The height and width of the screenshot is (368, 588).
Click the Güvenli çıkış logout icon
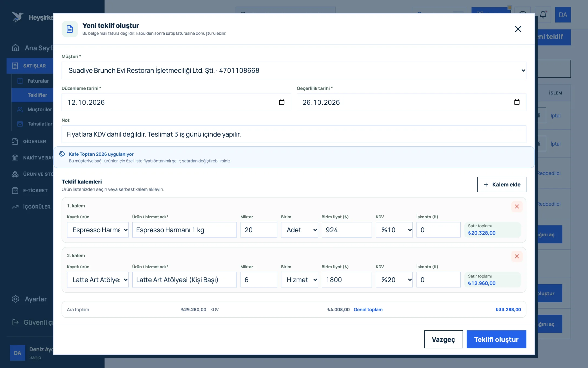click(16, 322)
